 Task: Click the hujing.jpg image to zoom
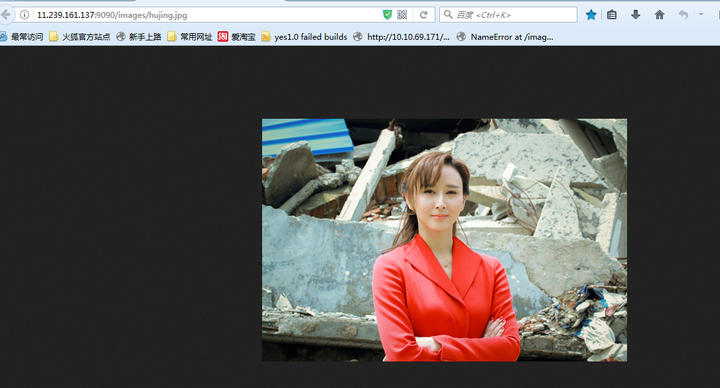[444, 240]
